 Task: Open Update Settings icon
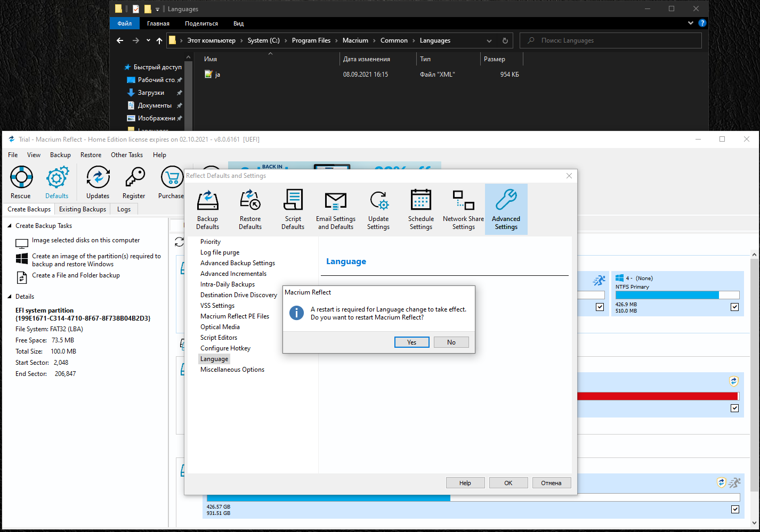(378, 201)
